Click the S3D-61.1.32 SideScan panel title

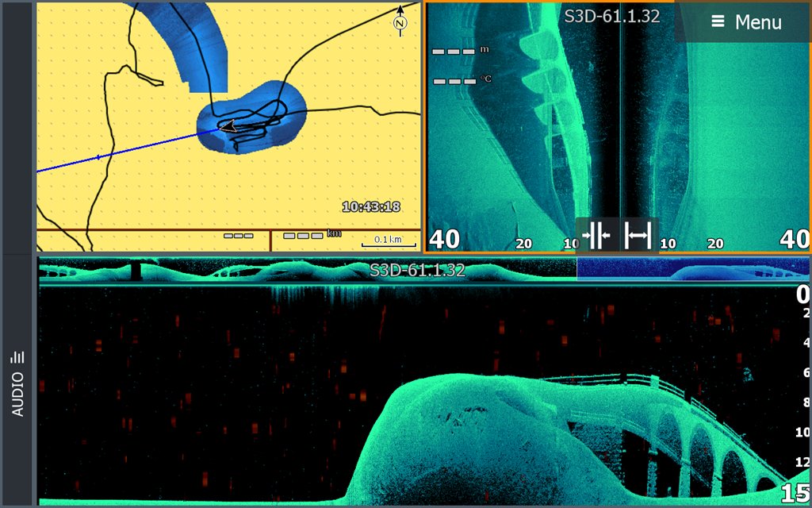click(x=611, y=16)
